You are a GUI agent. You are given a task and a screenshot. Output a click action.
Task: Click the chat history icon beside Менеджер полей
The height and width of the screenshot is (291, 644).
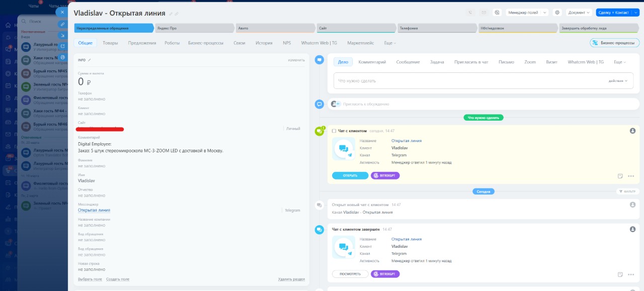tap(497, 13)
